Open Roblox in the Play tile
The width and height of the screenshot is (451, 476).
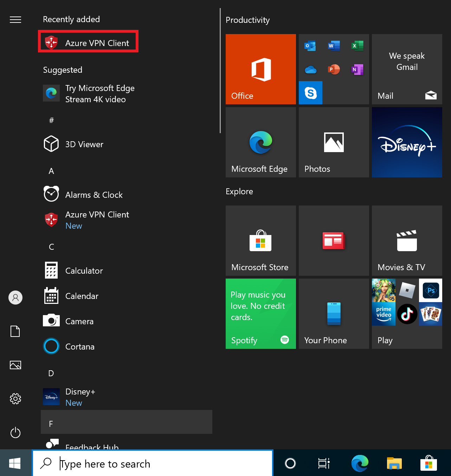pyautogui.click(x=407, y=290)
